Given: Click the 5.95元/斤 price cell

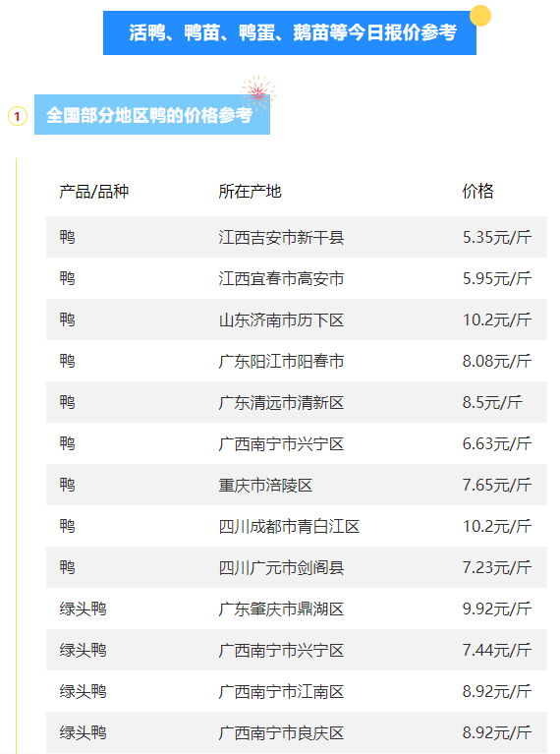Looking at the screenshot, I should coord(496,278).
